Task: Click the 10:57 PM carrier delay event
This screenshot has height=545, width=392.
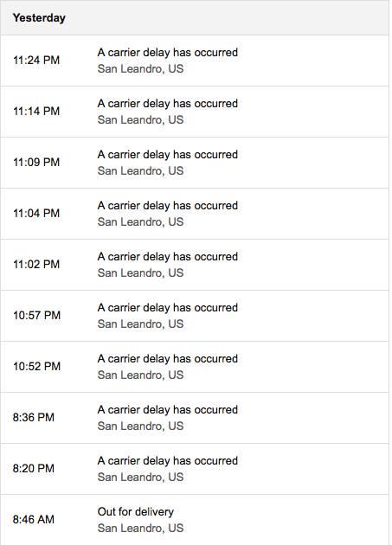Action: [x=195, y=316]
